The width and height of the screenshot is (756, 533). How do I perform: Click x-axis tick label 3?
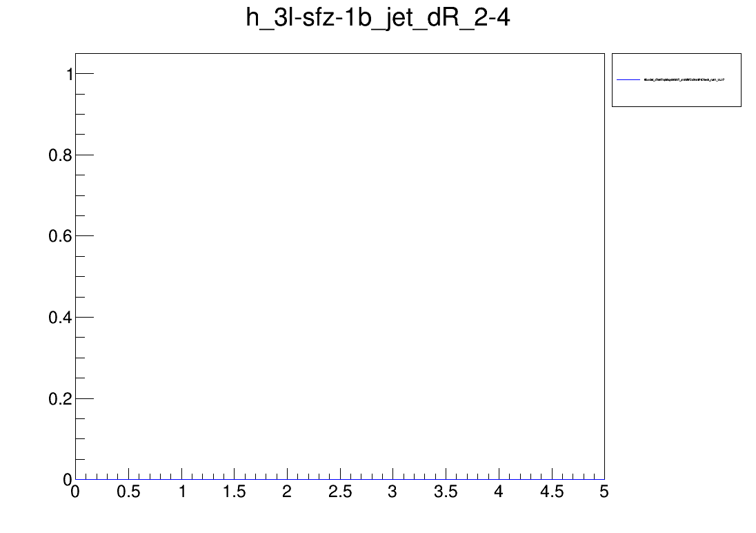coord(393,492)
